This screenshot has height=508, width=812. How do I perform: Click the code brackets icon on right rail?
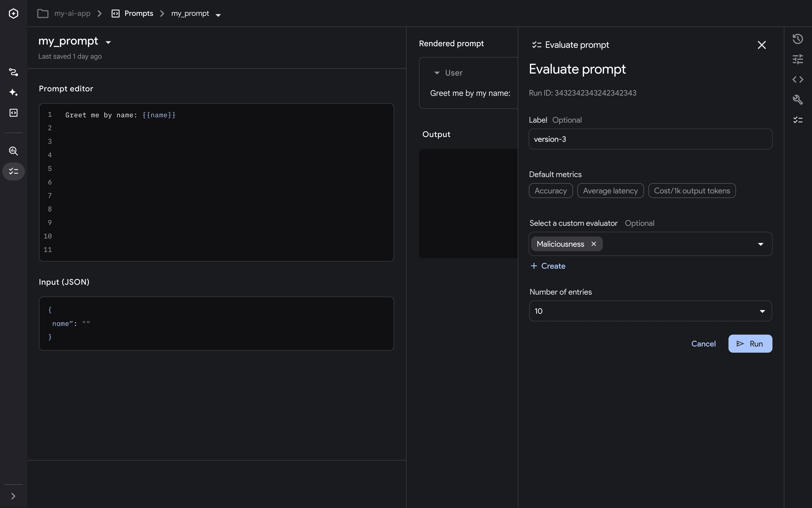[798, 80]
